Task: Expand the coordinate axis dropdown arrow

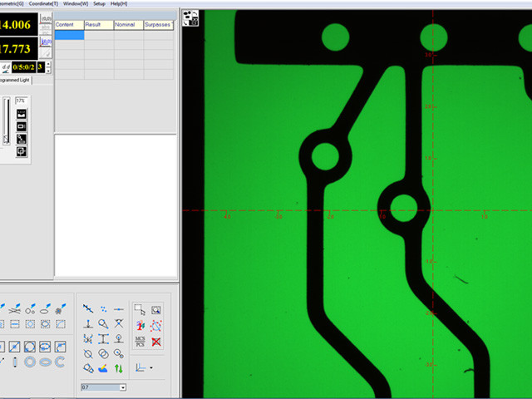Action: click(x=150, y=367)
